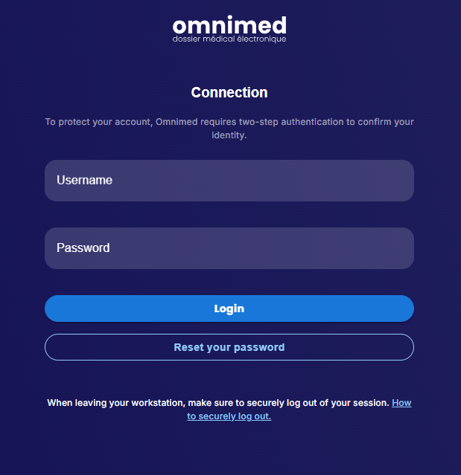Click the 'Omnimed' word in the notice

coord(177,122)
